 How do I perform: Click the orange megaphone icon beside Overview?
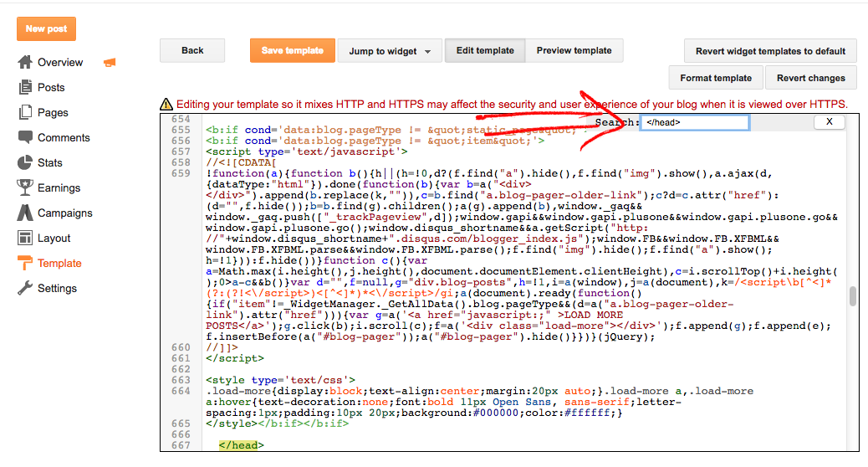tap(110, 63)
